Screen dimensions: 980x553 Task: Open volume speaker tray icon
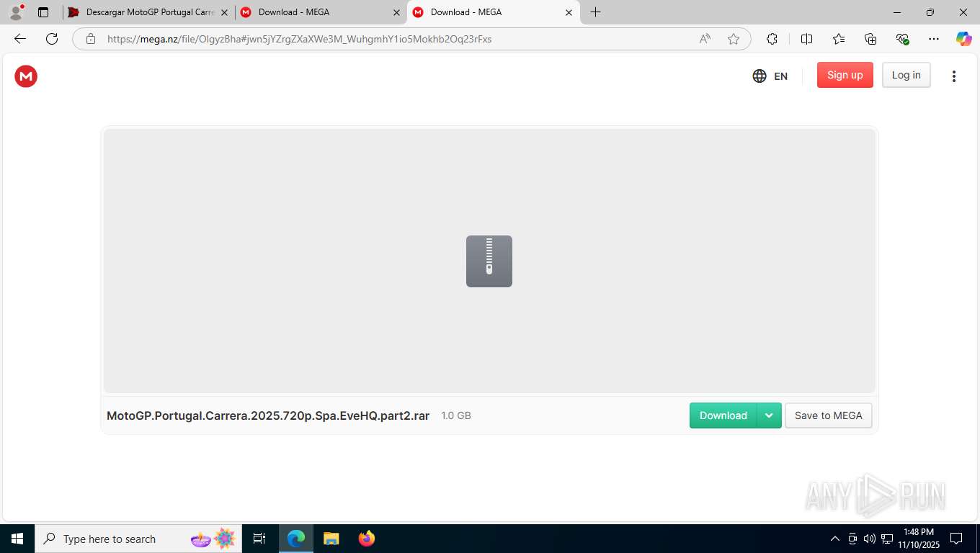(870, 539)
